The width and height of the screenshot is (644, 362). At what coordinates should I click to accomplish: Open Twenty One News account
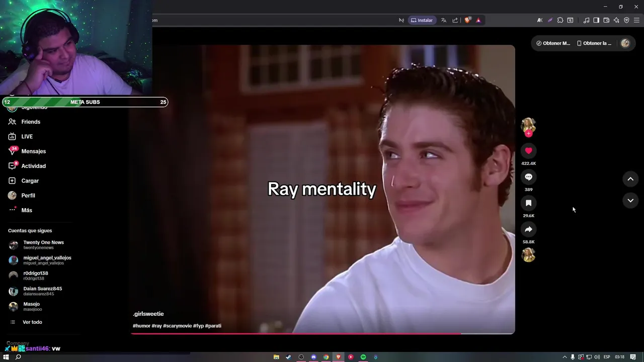click(43, 245)
